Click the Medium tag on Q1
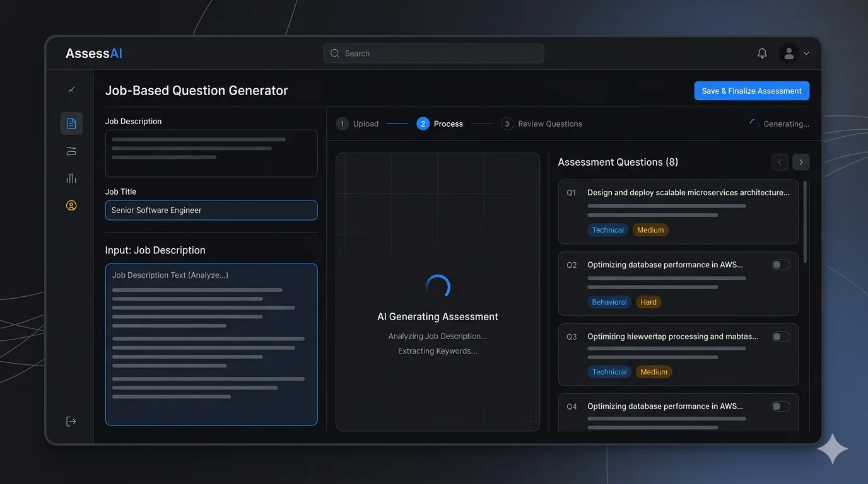This screenshot has height=484, width=868. pyautogui.click(x=650, y=230)
